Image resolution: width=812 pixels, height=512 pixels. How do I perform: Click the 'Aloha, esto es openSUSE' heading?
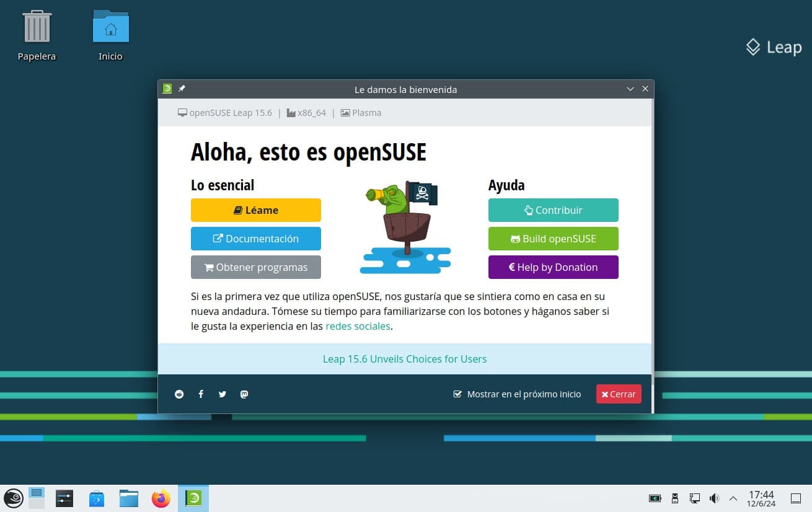pos(309,152)
